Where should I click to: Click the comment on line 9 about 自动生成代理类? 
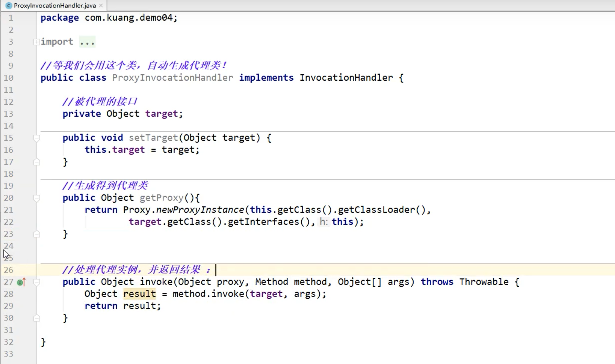click(133, 65)
